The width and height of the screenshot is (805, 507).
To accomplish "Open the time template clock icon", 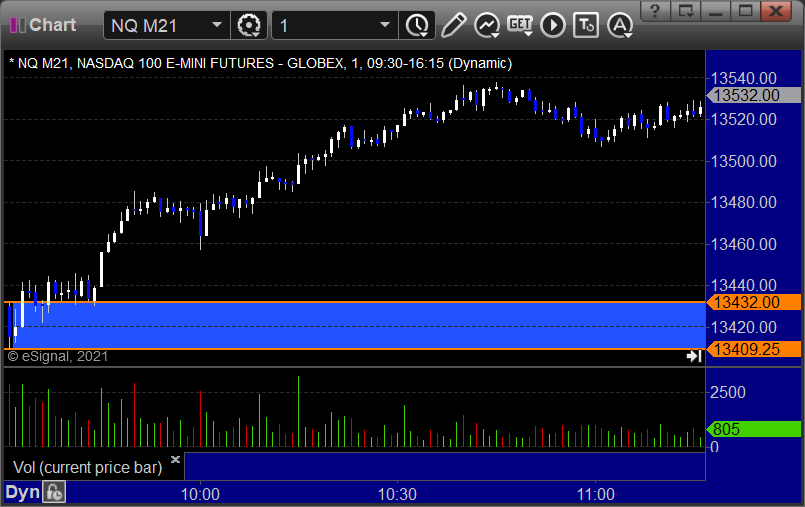I will [x=417, y=25].
